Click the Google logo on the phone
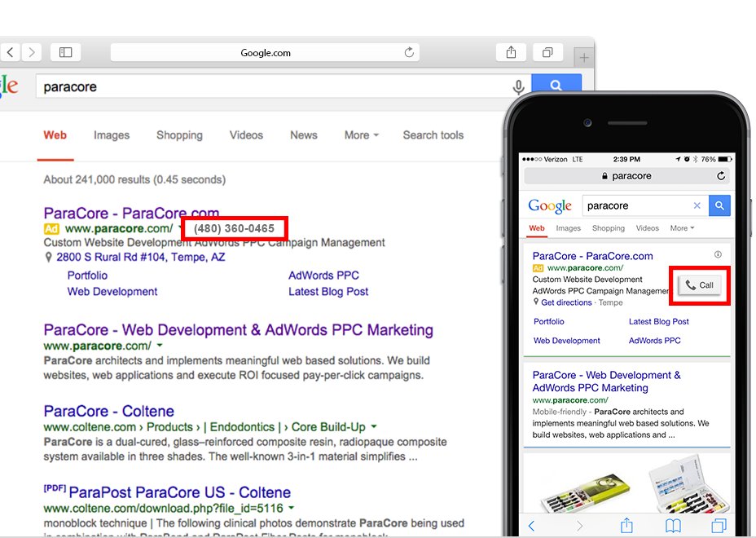The image size is (756, 538). click(550, 206)
